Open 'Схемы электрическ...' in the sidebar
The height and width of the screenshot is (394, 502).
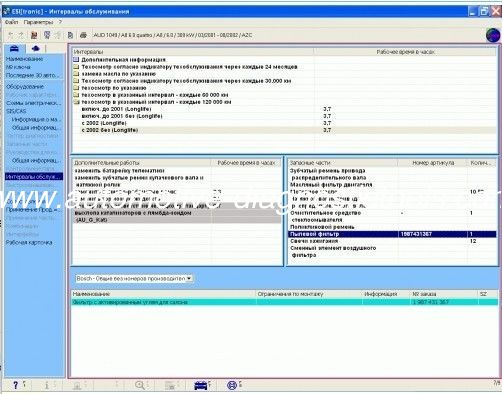[x=34, y=103]
